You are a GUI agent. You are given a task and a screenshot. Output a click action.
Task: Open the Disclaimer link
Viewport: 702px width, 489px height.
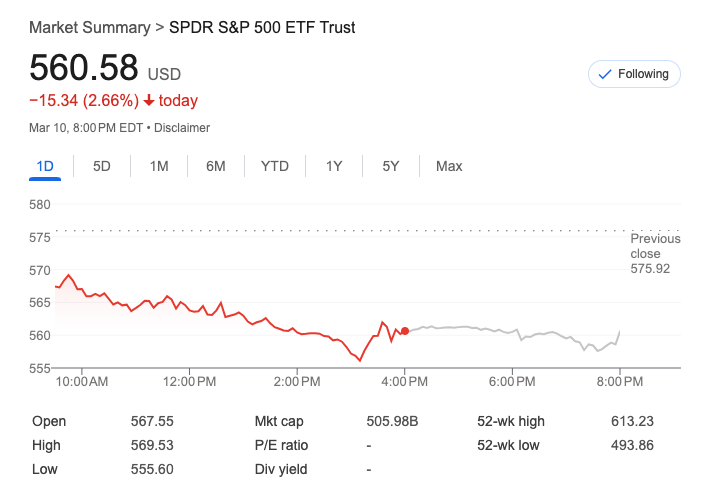pyautogui.click(x=182, y=128)
